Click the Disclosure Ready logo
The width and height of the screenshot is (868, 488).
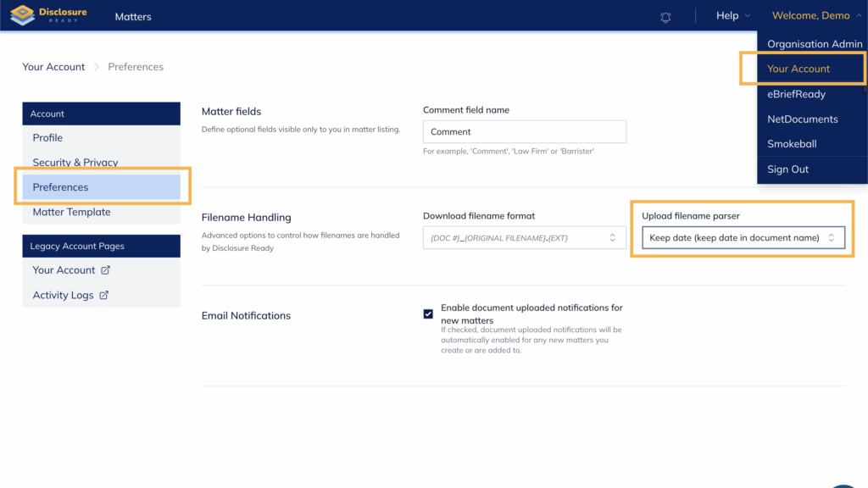[x=47, y=15]
